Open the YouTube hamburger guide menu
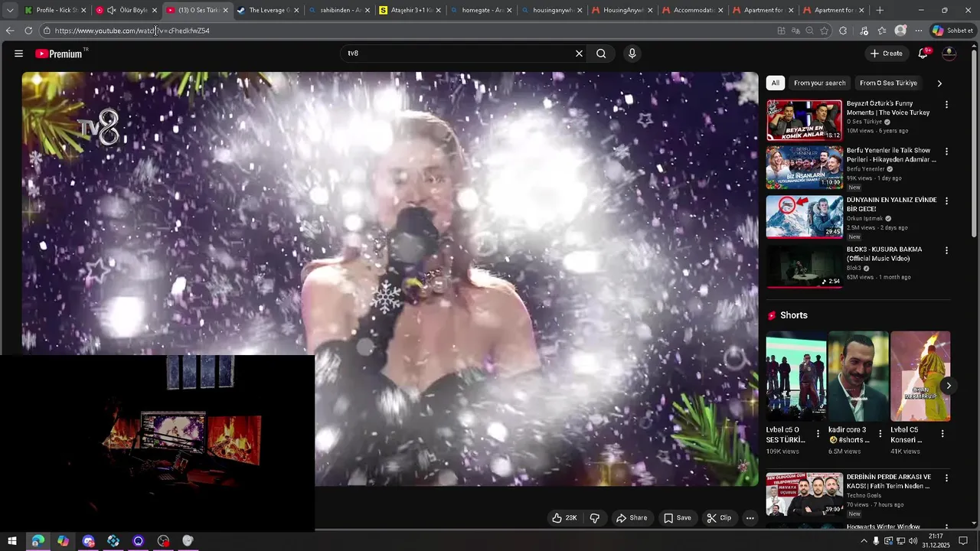The height and width of the screenshot is (551, 980). pos(18,54)
